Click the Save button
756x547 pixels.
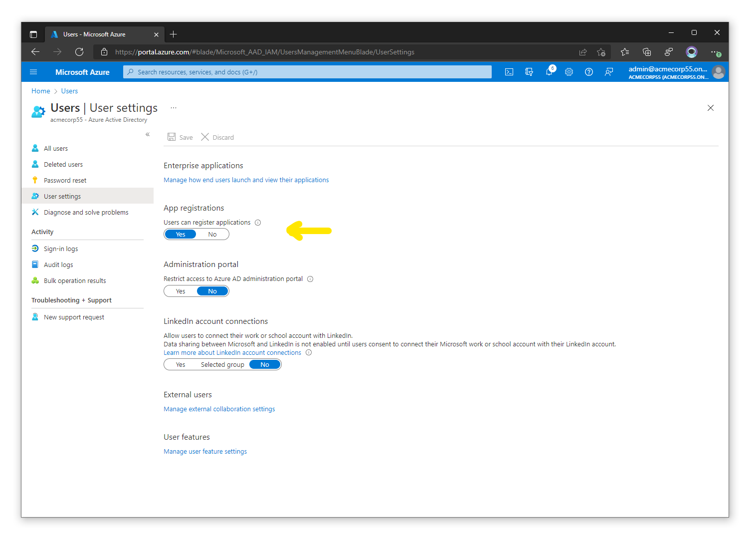[x=180, y=137]
